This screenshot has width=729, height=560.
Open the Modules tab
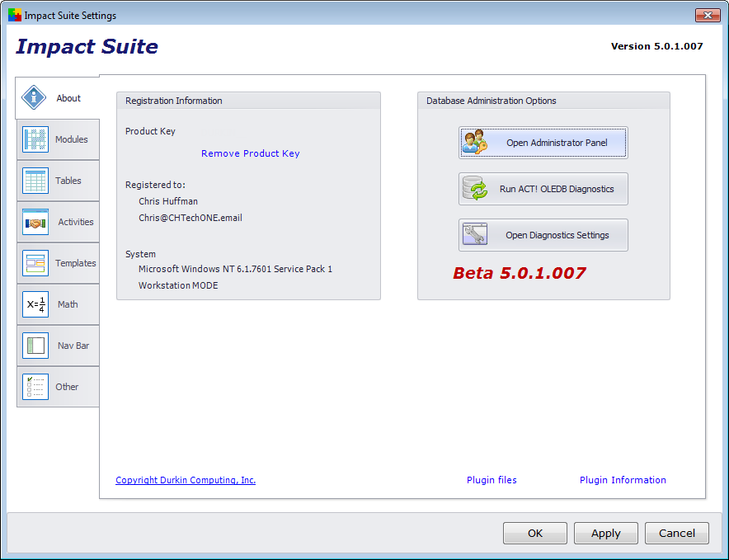point(58,139)
